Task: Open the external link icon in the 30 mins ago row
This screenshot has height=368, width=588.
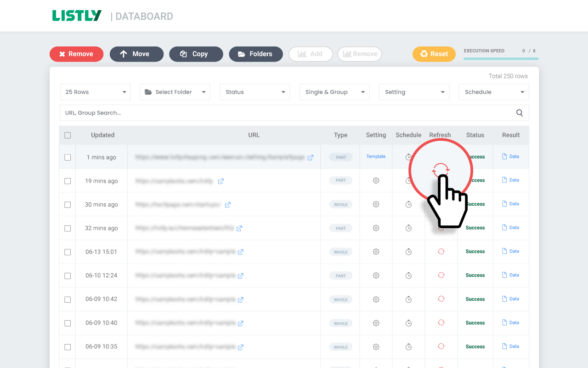Action: pos(227,205)
